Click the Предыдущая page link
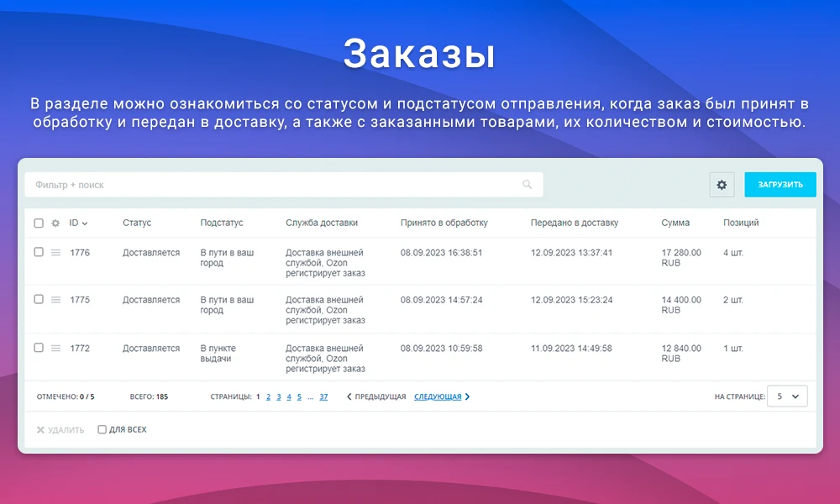 point(381,396)
